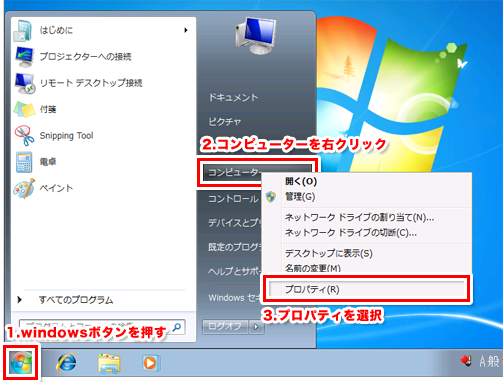Expand the はじめに submenu arrow

[186, 30]
